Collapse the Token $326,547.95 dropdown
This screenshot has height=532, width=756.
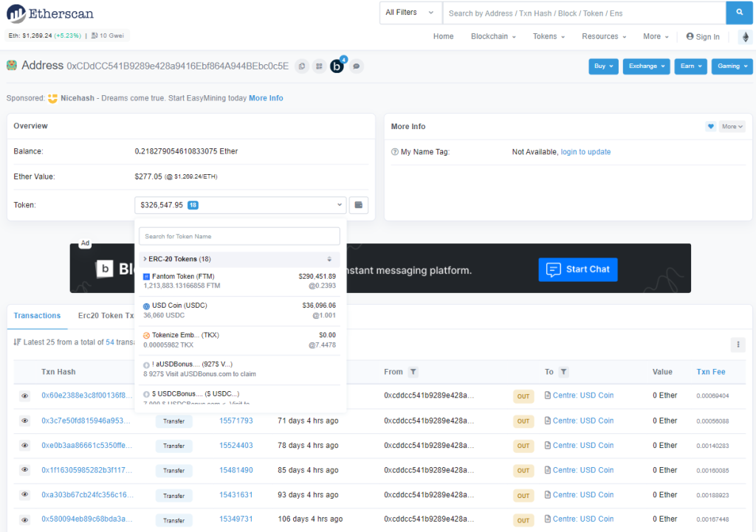[241, 205]
